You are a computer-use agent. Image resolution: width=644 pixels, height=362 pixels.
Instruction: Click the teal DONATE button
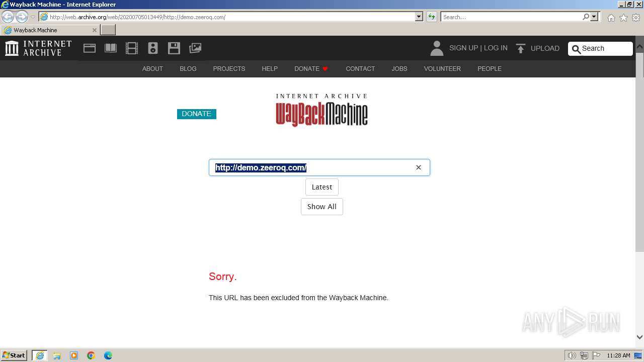pos(197,114)
